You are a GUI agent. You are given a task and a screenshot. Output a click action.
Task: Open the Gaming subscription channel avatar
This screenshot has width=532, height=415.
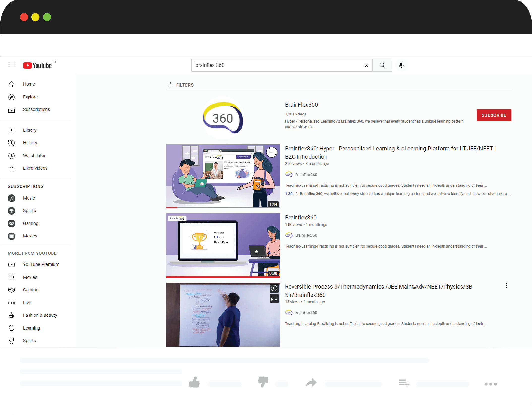point(12,223)
